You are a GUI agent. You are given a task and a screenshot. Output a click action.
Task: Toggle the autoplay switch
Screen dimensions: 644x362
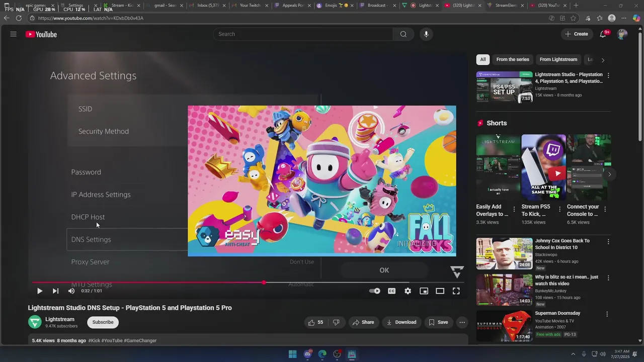pyautogui.click(x=375, y=291)
